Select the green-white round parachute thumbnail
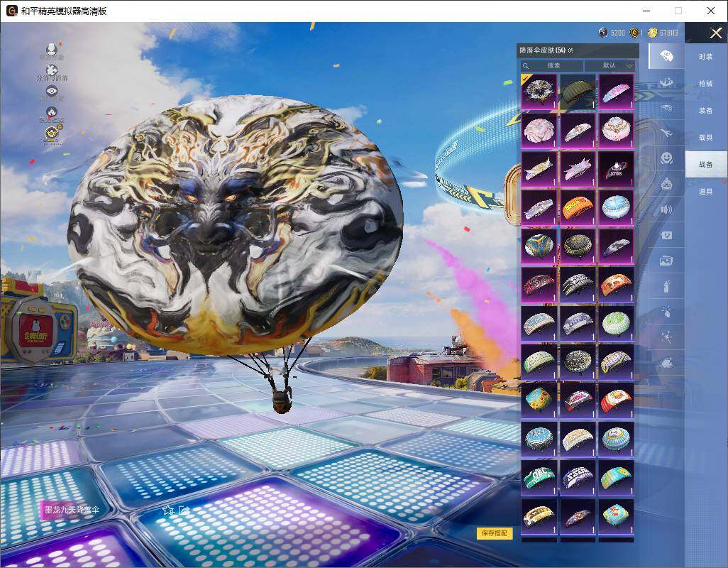Screen dimensions: 728x568 (616, 323)
